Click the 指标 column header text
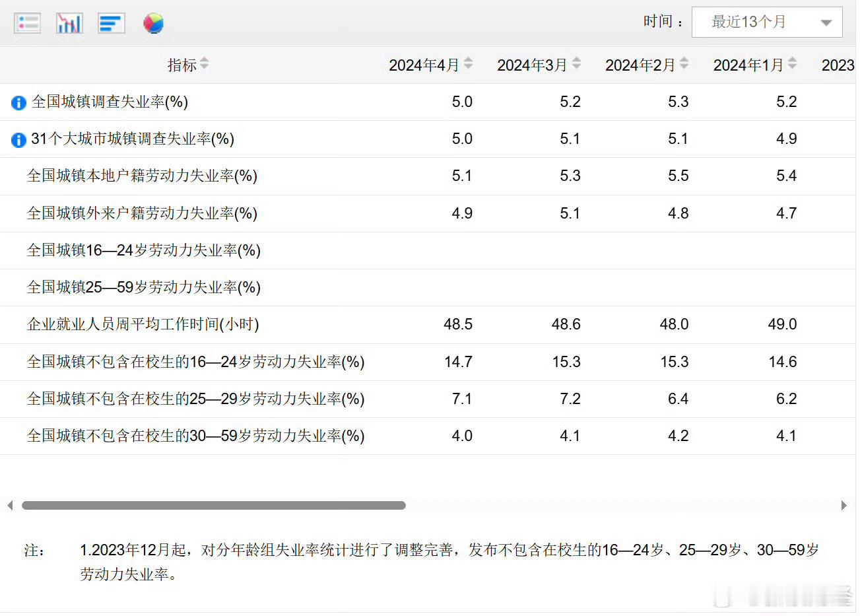This screenshot has width=860, height=616. tap(182, 65)
